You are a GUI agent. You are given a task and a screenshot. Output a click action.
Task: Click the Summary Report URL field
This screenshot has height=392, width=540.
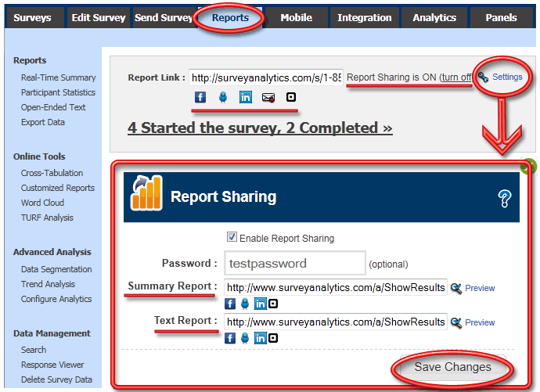pos(336,287)
